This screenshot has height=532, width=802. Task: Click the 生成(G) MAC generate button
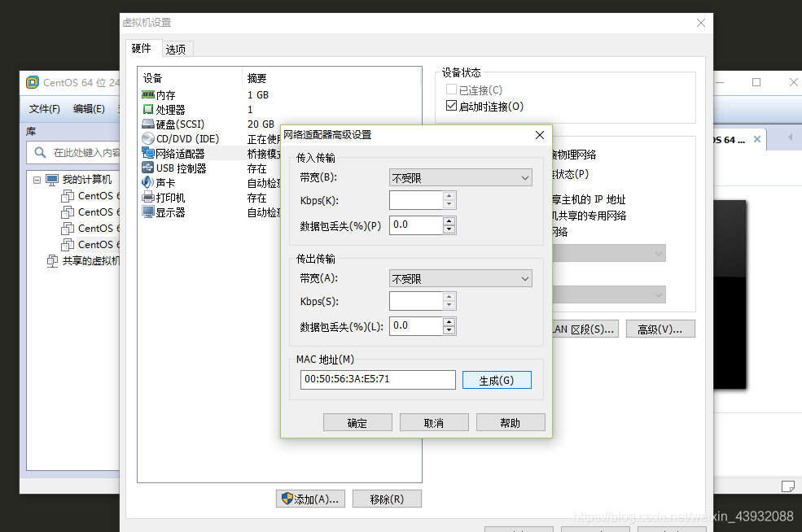tap(497, 380)
